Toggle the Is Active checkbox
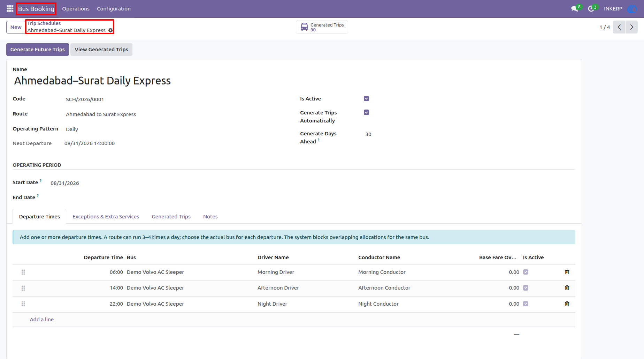 tap(366, 99)
